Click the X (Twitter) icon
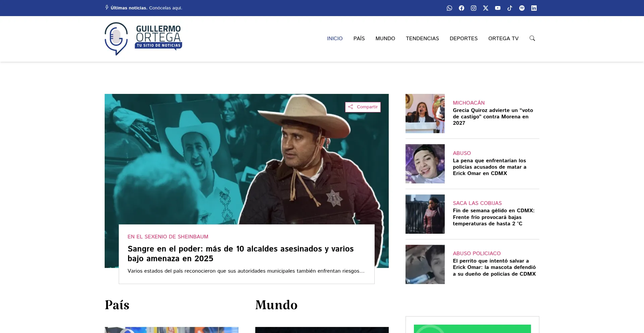 [x=486, y=8]
